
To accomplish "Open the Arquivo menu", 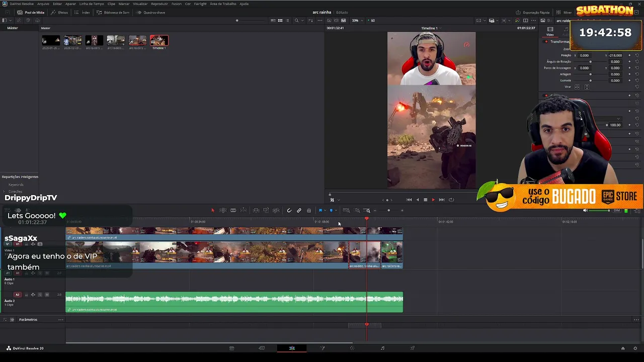I will point(43,4).
